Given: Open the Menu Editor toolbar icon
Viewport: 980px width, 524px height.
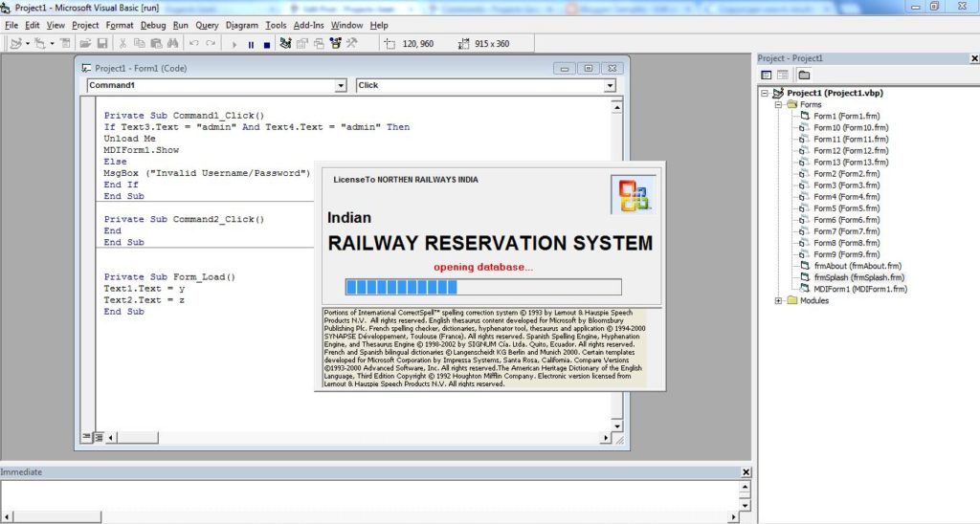Looking at the screenshot, I should pos(65,44).
